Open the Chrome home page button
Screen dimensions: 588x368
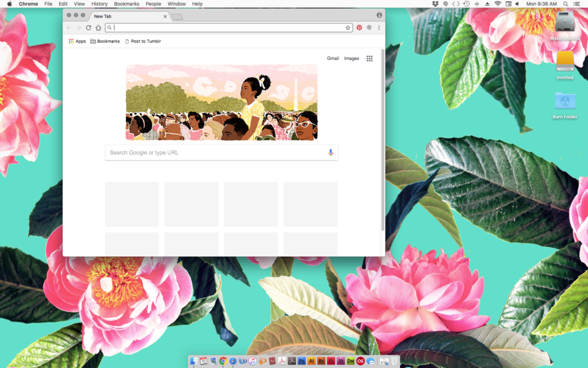(98, 28)
